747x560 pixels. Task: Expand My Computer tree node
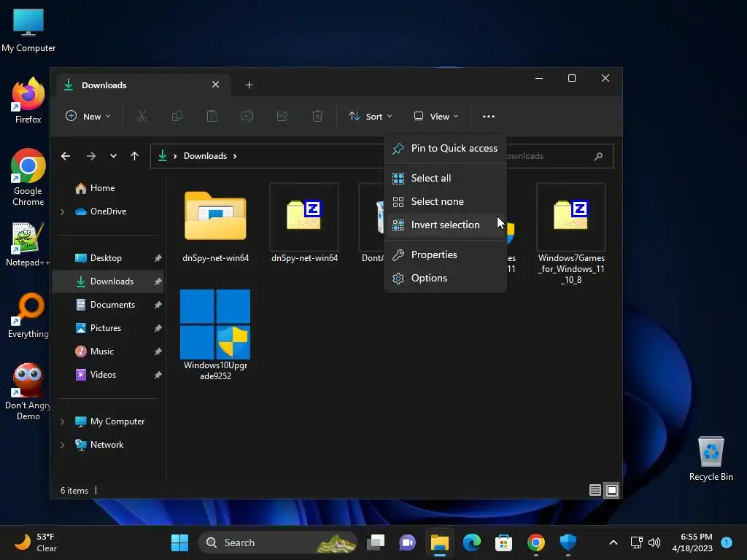coord(62,421)
